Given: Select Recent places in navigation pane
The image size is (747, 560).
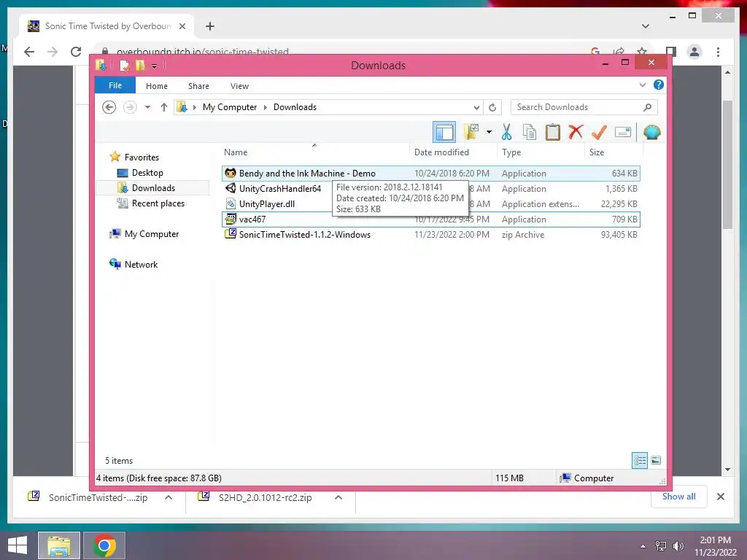Looking at the screenshot, I should pos(158,203).
